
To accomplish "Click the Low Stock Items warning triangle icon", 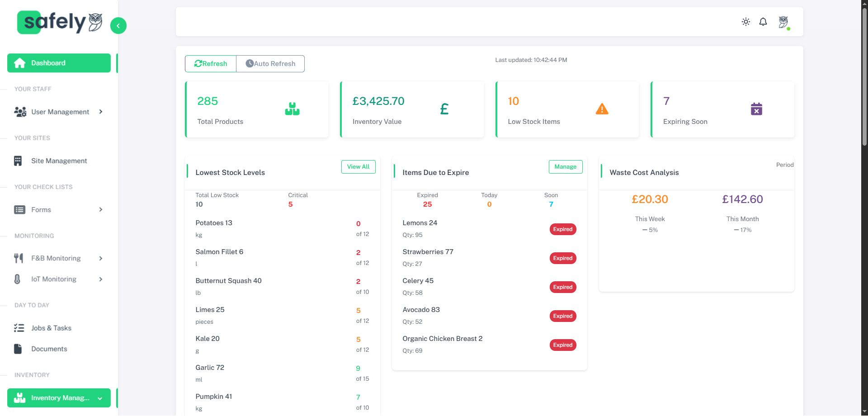I will (x=602, y=109).
